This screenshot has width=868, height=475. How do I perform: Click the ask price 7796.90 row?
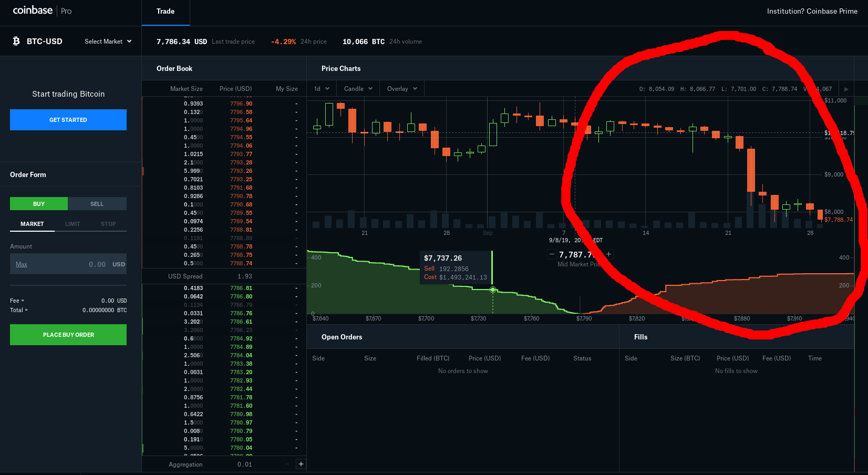click(224, 104)
